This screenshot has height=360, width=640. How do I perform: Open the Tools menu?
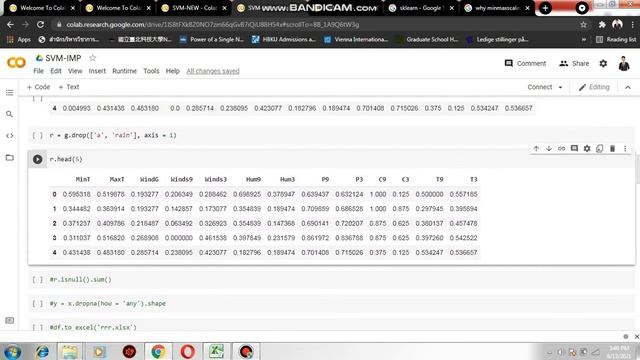pos(151,71)
